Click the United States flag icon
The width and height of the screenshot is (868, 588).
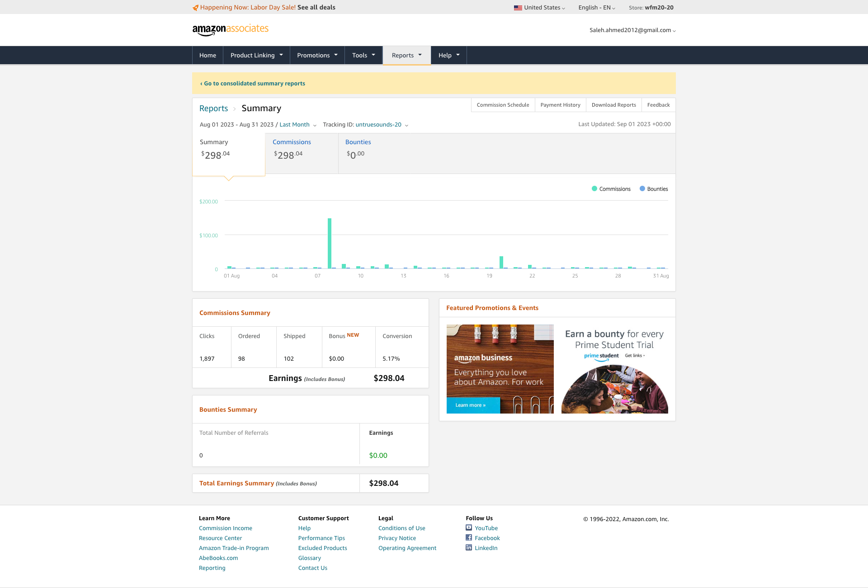click(x=518, y=8)
